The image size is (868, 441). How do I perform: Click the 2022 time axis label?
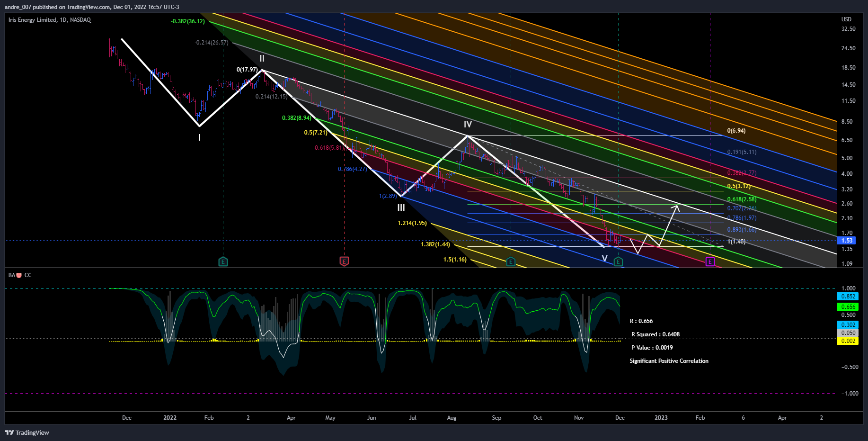pos(170,418)
